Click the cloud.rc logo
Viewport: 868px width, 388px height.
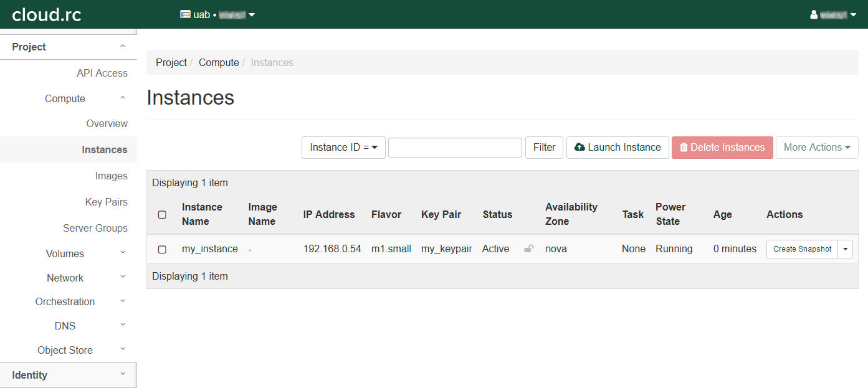pyautogui.click(x=47, y=14)
